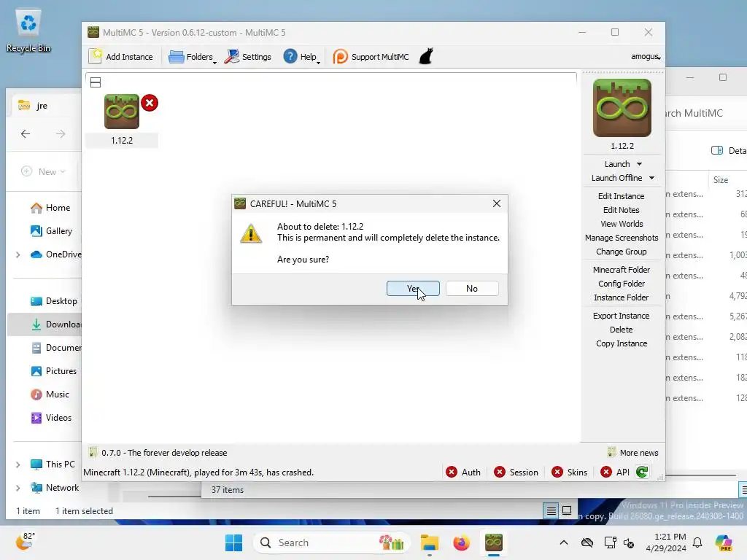
Task: Open Videos in Explorer sidebar
Action: click(x=51, y=418)
